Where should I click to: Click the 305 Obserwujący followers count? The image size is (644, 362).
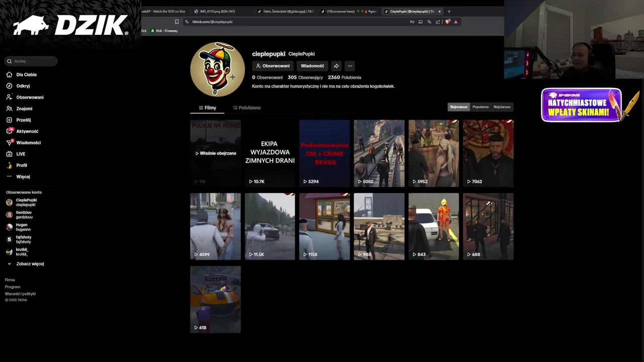[305, 77]
